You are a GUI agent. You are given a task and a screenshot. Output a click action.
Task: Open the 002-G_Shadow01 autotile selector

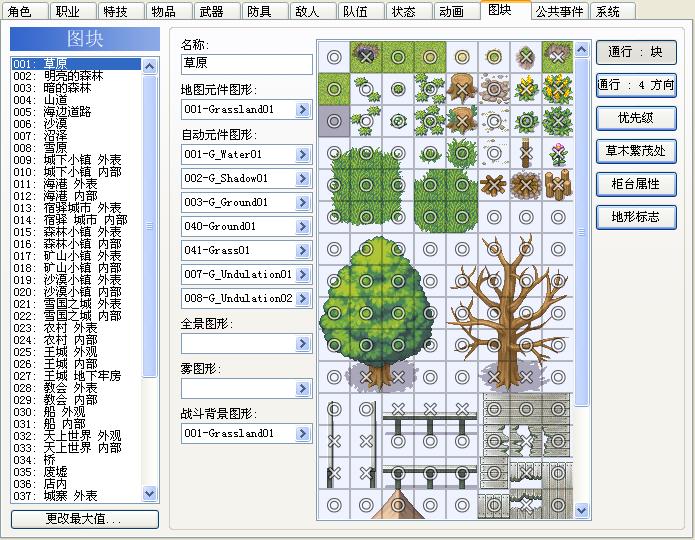click(303, 178)
